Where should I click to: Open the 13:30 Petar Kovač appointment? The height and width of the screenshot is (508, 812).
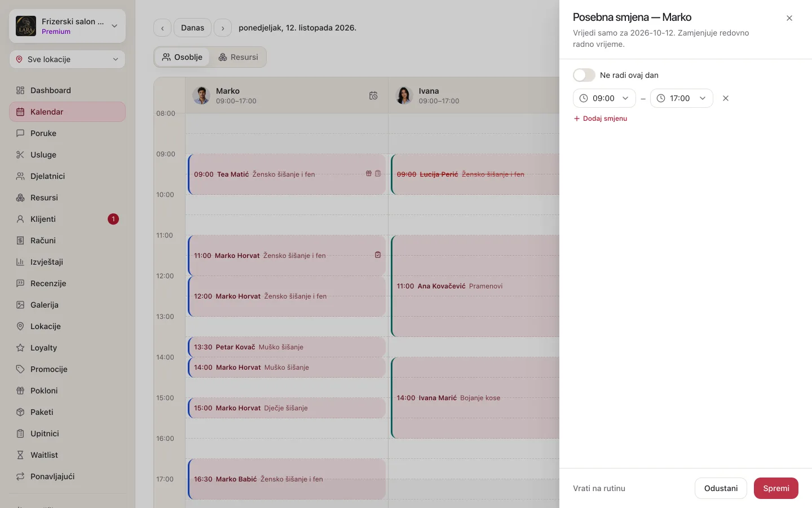[286, 347]
